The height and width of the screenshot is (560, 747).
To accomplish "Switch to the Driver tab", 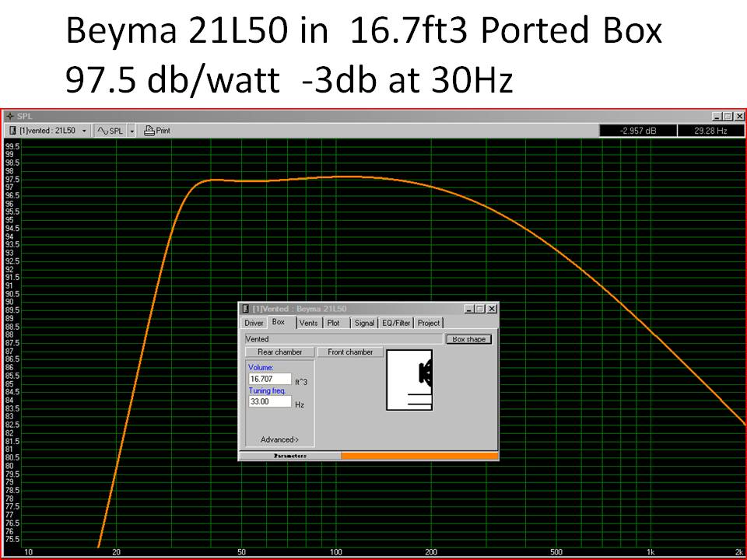I will (x=254, y=323).
